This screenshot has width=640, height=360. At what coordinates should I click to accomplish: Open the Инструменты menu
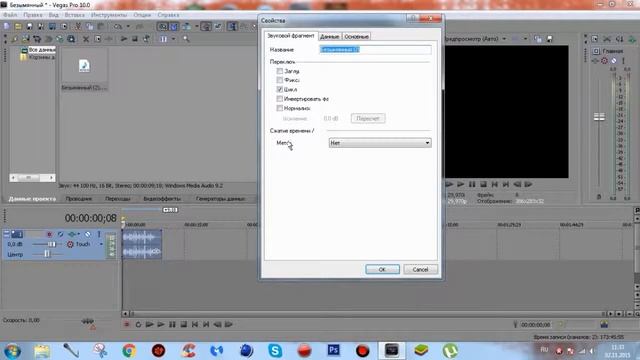109,15
